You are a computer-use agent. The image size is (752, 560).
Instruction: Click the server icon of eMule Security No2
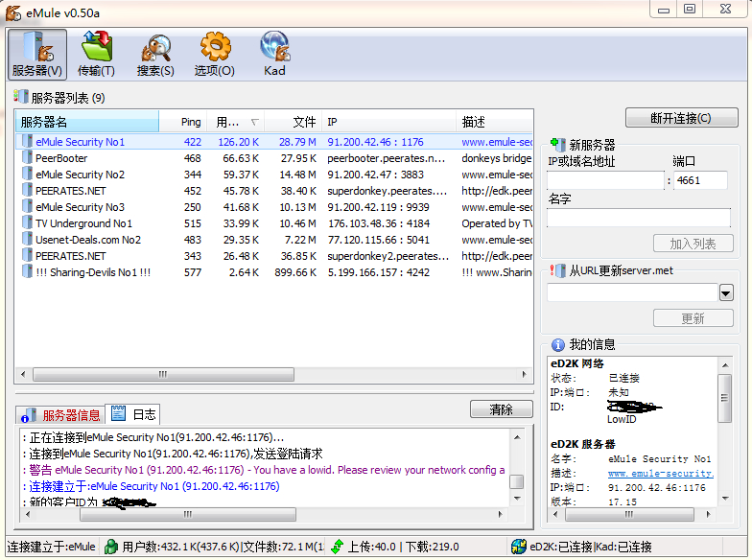click(27, 175)
